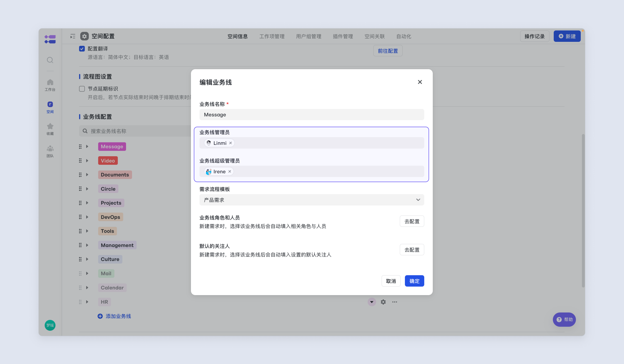This screenshot has height=364, width=624.
Task: Click the drag handle for the DevOps row
Action: tap(80, 217)
